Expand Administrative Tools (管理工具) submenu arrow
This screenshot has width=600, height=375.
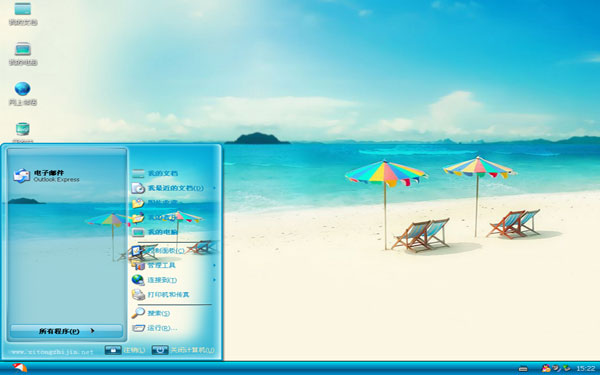[214, 265]
